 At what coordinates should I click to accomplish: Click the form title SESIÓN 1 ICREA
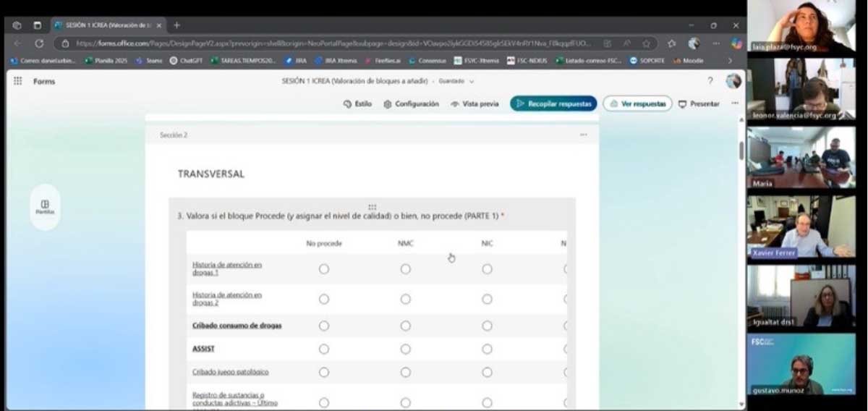click(x=354, y=81)
